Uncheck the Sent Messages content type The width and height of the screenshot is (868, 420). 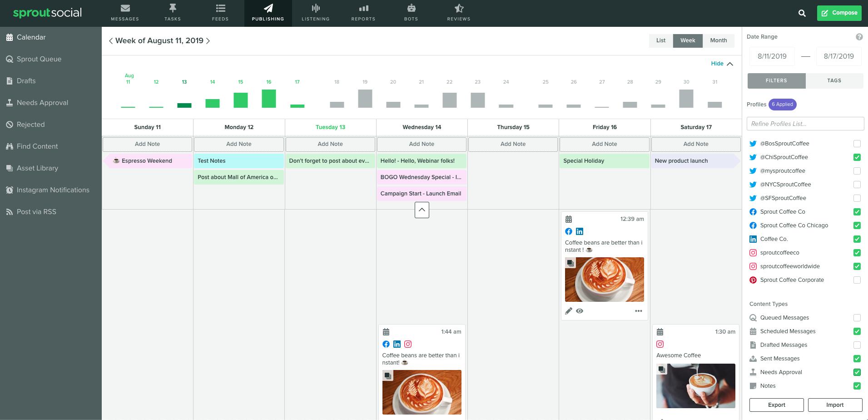(857, 359)
